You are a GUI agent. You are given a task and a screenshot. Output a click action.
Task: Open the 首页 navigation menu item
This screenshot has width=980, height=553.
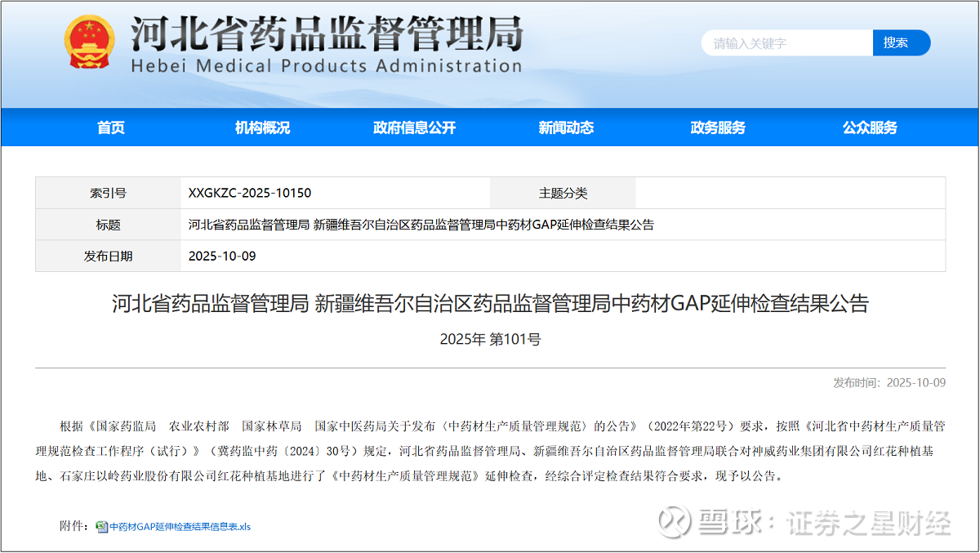(x=111, y=127)
